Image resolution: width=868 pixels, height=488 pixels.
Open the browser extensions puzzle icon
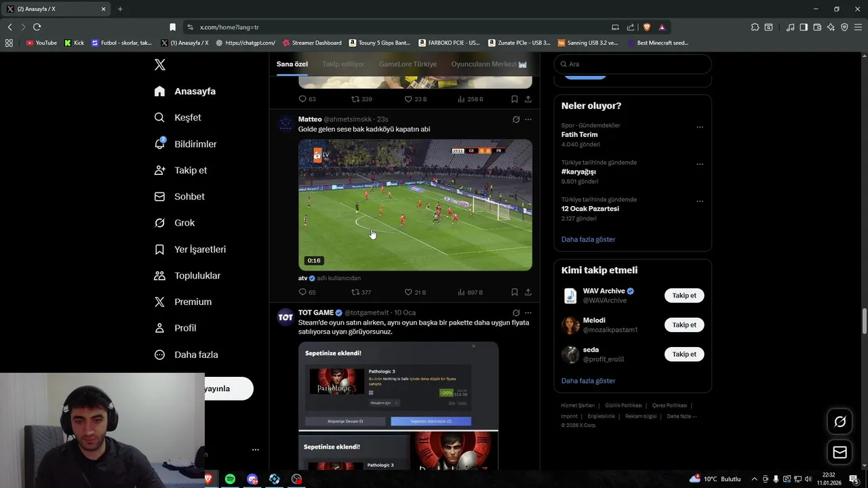tap(755, 27)
